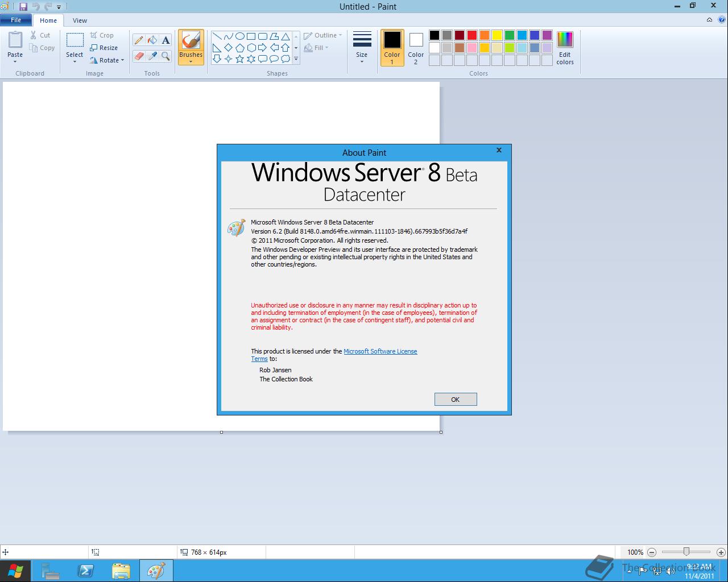Choose the Polygon shape
This screenshot has width=728, height=582.
click(274, 36)
